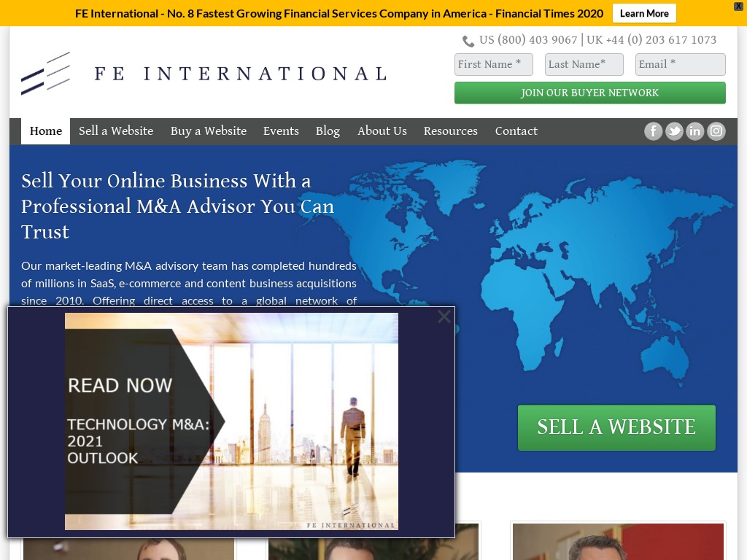The image size is (747, 560).
Task: Click the phone icon beside US number
Action: pyautogui.click(x=468, y=41)
